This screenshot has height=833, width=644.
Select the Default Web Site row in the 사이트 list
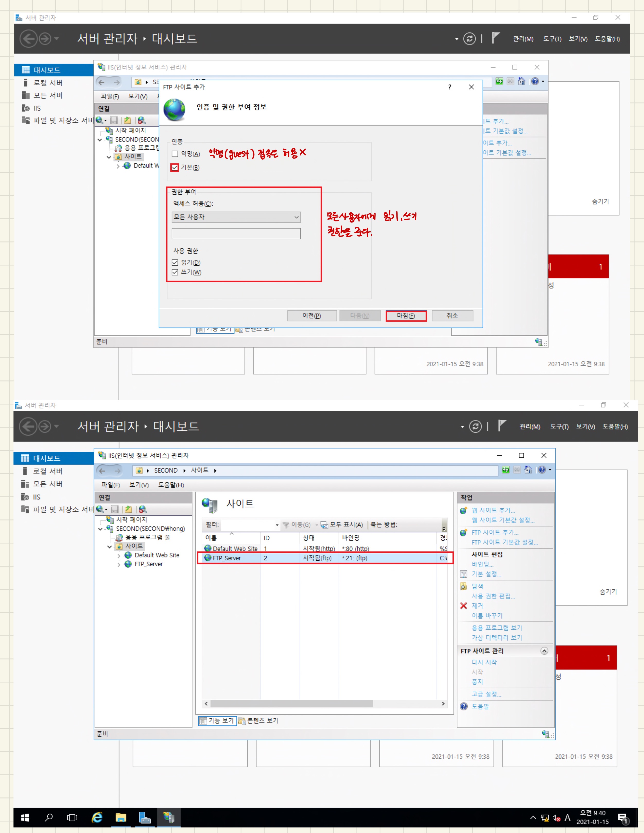point(325,549)
